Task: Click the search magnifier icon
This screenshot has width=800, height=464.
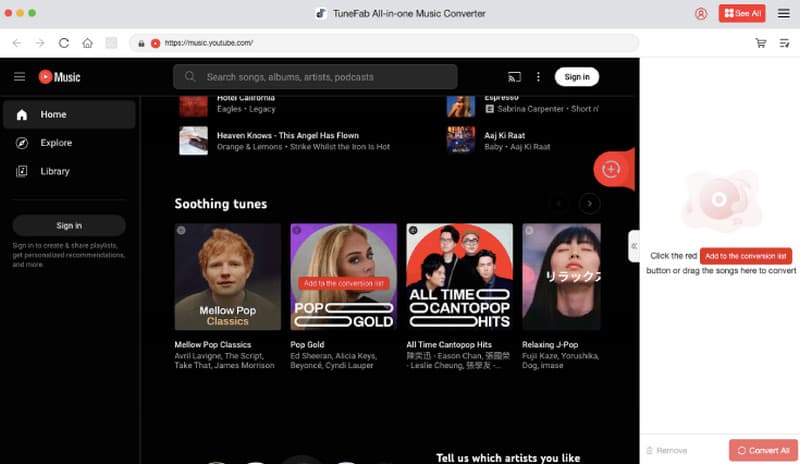Action: coord(190,77)
